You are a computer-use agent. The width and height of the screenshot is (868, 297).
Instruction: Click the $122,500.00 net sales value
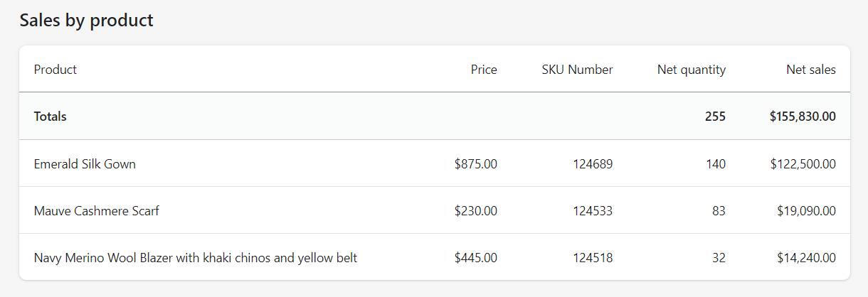pos(803,164)
